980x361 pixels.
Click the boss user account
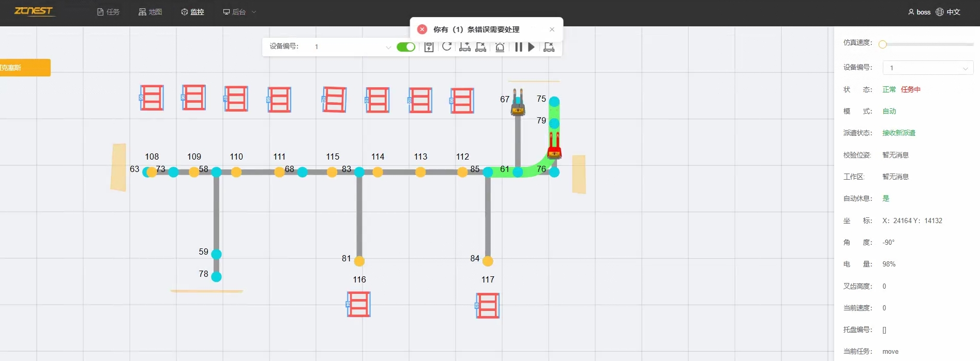[919, 12]
